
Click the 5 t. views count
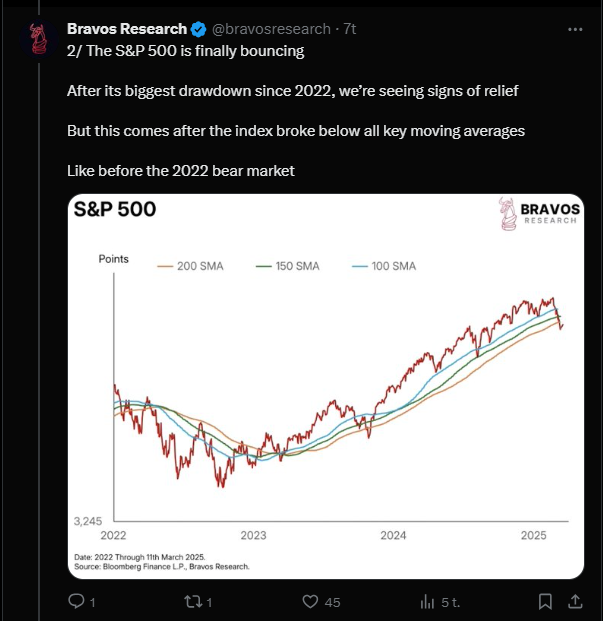pyautogui.click(x=451, y=602)
